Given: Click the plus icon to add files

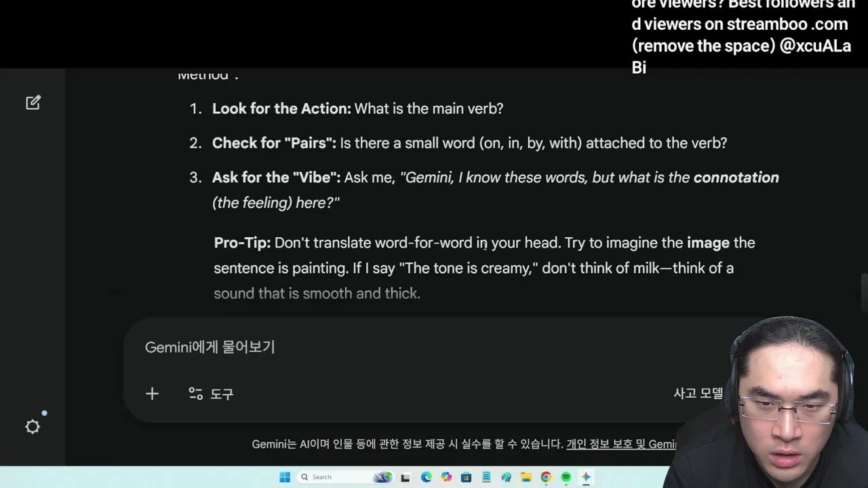Looking at the screenshot, I should click(152, 394).
